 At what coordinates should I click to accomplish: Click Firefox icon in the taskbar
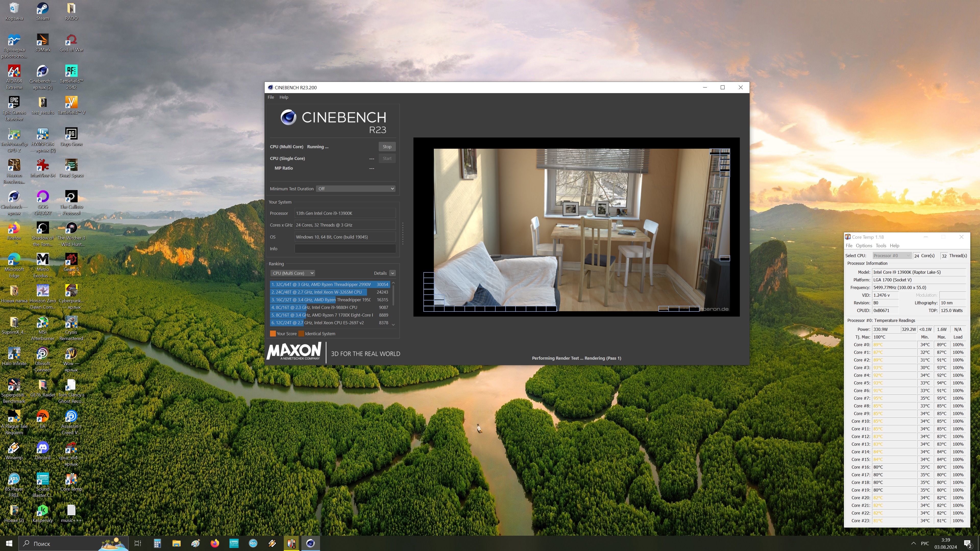pyautogui.click(x=215, y=543)
